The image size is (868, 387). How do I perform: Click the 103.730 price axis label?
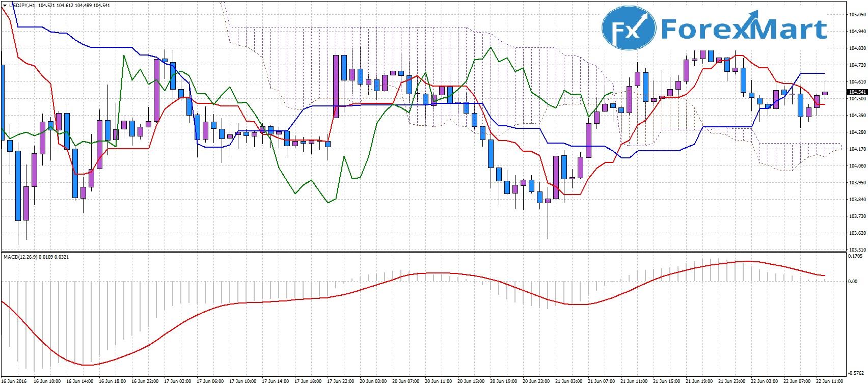coord(858,216)
